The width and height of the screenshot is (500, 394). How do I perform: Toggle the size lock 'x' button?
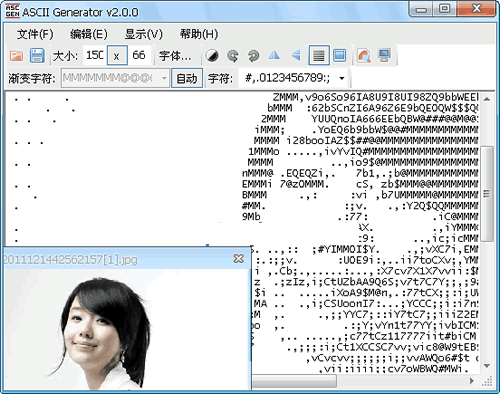[117, 55]
